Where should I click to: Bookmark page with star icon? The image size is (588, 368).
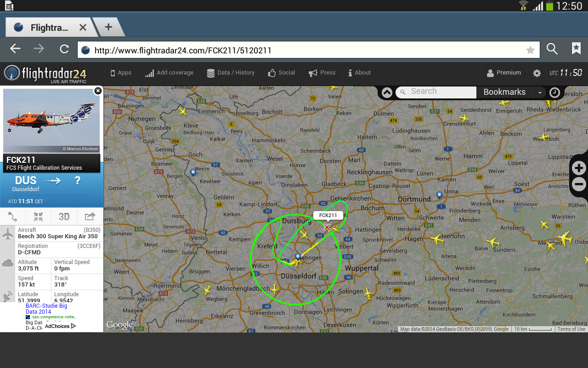coord(530,50)
